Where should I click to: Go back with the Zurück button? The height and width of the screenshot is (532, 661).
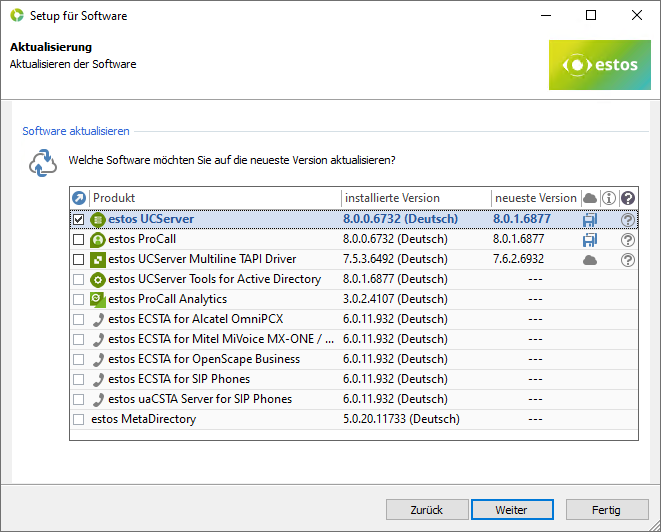(427, 509)
